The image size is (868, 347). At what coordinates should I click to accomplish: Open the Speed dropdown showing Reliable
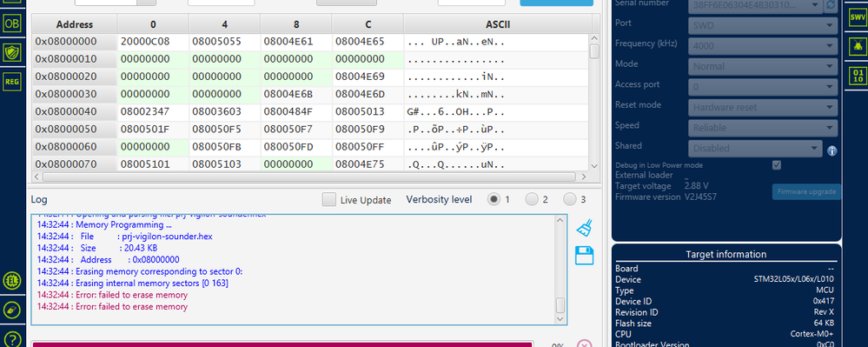(763, 128)
